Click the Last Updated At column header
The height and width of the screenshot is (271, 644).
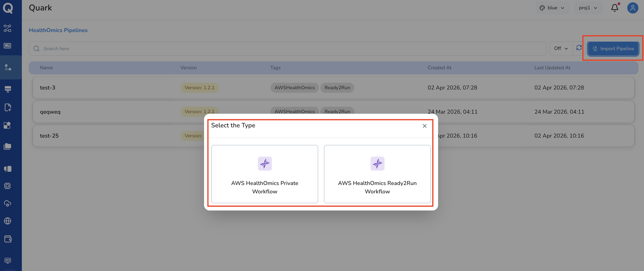[x=552, y=68]
